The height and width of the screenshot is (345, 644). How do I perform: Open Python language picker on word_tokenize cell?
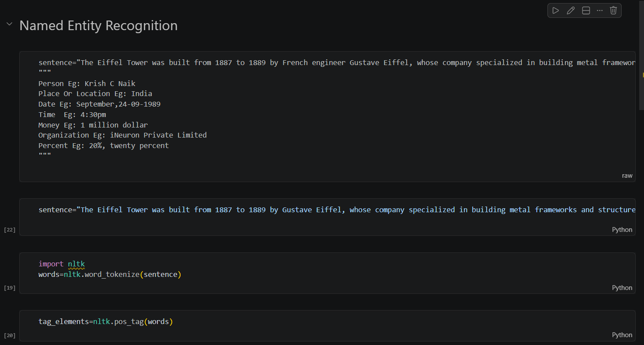[x=622, y=288]
